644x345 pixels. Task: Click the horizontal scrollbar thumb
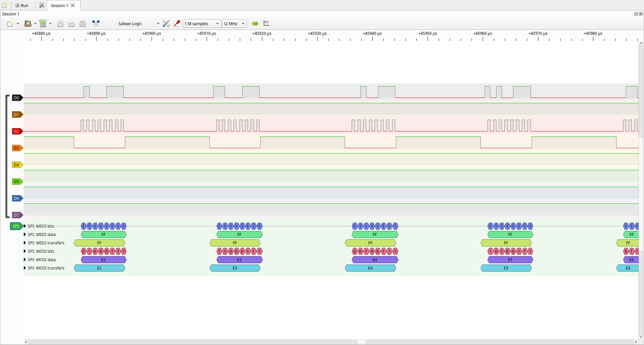tap(361, 342)
